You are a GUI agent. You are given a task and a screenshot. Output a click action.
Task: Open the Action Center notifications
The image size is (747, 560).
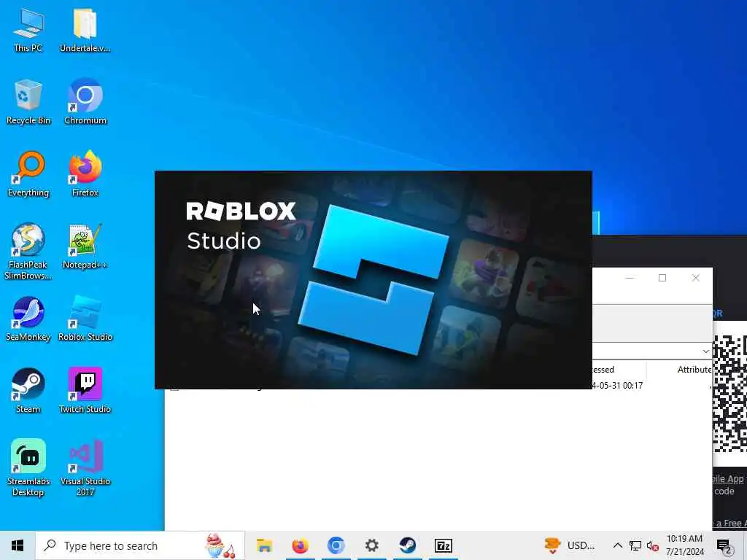click(x=724, y=545)
